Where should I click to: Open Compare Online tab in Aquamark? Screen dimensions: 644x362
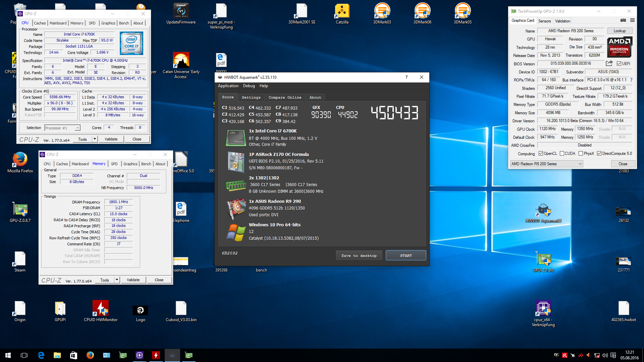[x=285, y=97]
